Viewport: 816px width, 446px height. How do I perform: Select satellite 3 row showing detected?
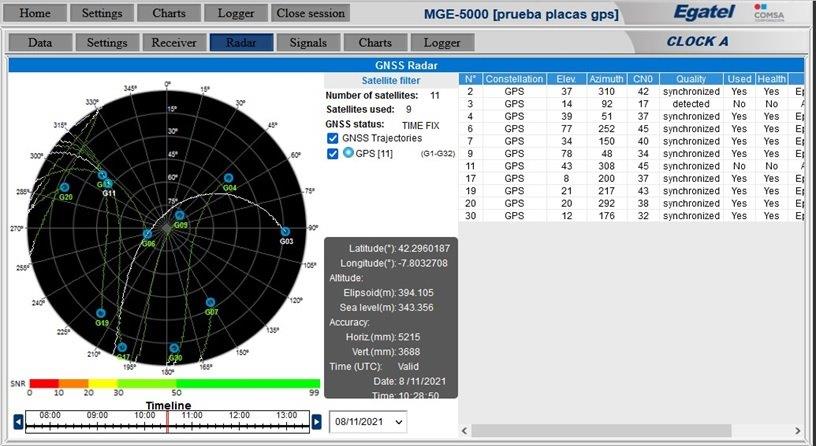(631, 104)
